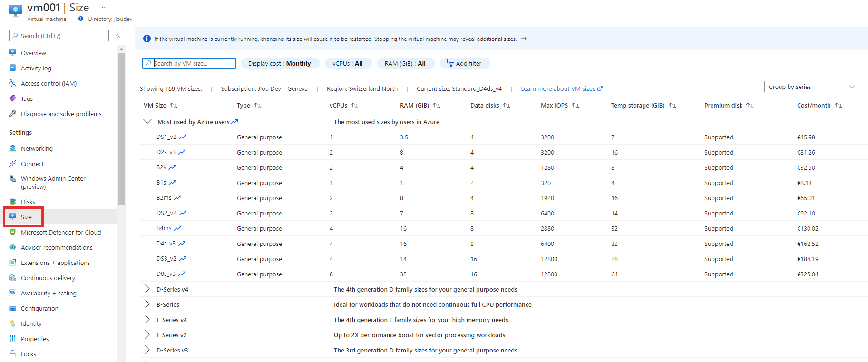Click the Continuous delivery icon
The width and height of the screenshot is (868, 362).
coord(13,278)
